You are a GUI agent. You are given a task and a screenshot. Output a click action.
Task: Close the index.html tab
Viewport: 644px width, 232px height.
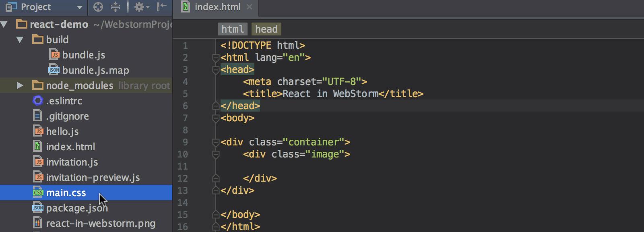pyautogui.click(x=250, y=7)
